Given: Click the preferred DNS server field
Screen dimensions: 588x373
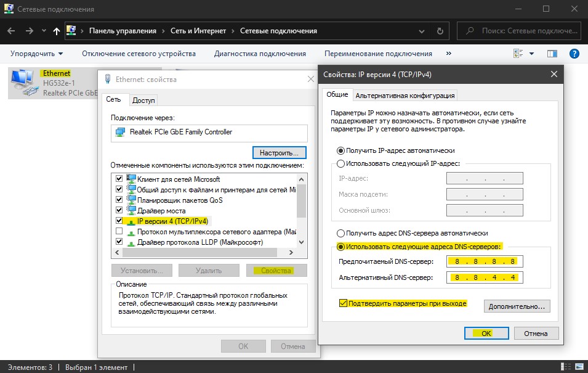Looking at the screenshot, I should [485, 261].
